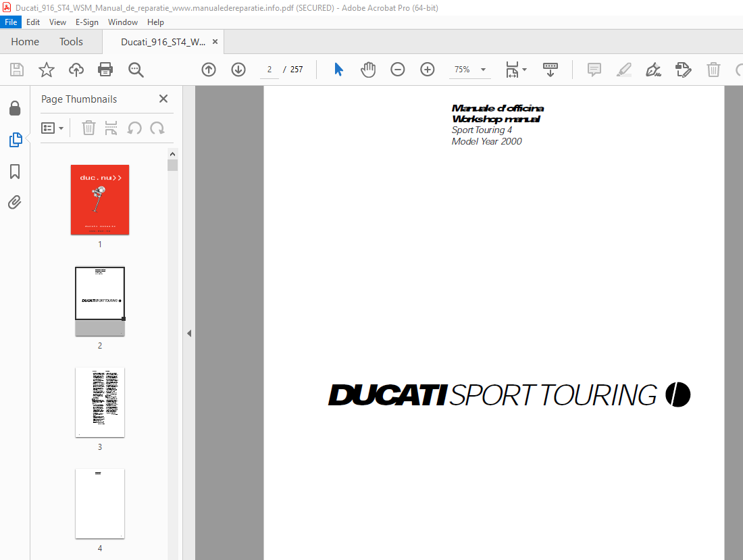The image size is (743, 560).
Task: Select page 4 thumbnail
Action: (x=100, y=504)
